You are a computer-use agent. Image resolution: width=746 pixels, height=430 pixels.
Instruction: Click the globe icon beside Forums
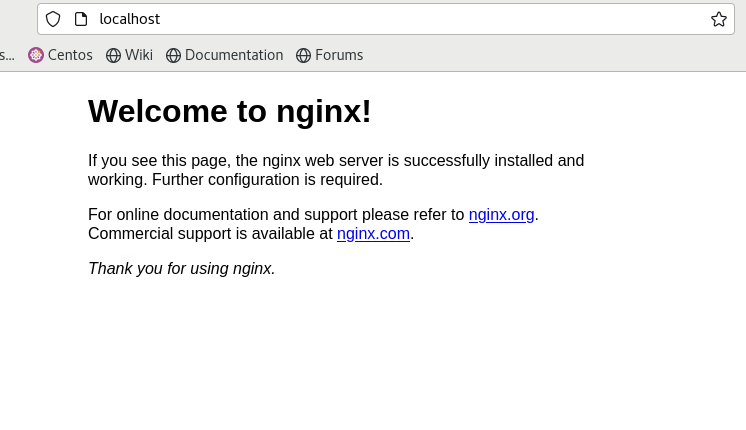(x=303, y=55)
